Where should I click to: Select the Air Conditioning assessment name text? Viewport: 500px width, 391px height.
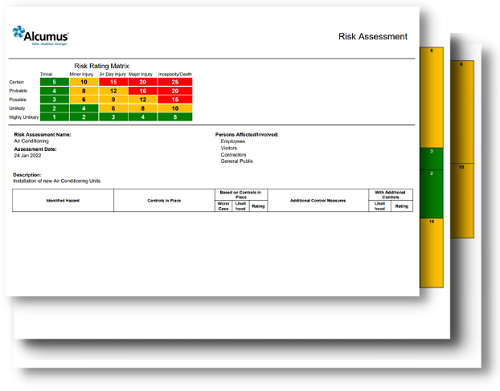tap(31, 141)
